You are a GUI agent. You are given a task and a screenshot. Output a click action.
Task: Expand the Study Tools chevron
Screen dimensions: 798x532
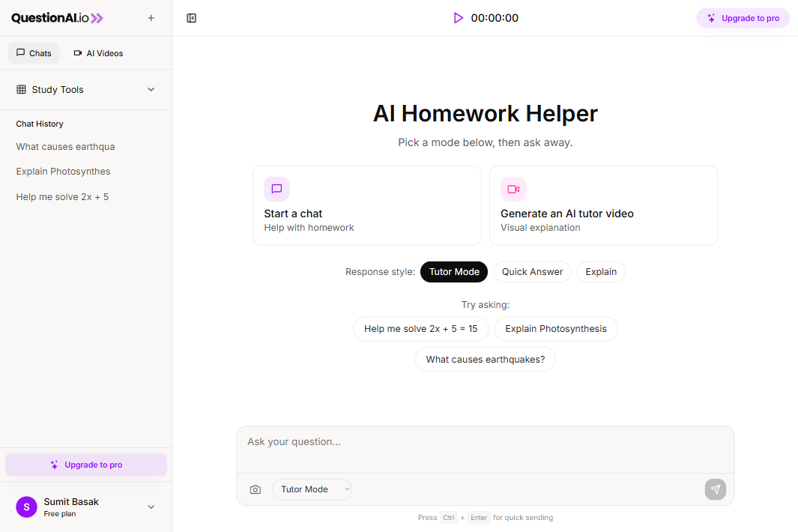pos(151,90)
